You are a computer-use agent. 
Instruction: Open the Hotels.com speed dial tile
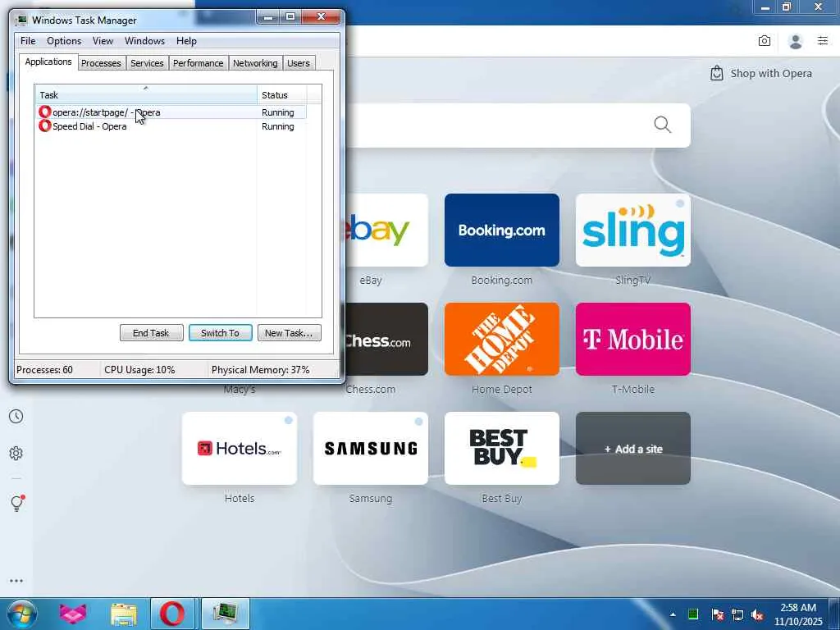coord(240,449)
